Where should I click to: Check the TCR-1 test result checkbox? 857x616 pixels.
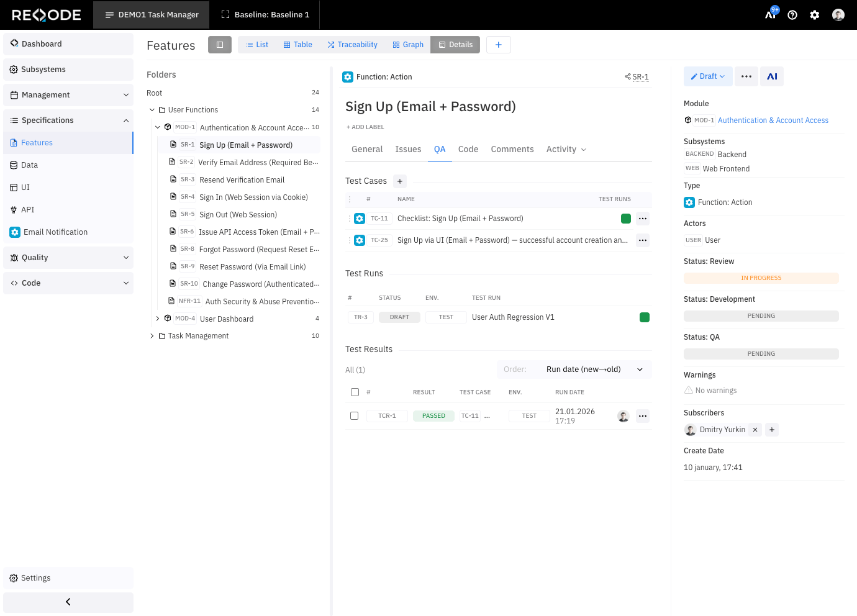[x=355, y=416]
